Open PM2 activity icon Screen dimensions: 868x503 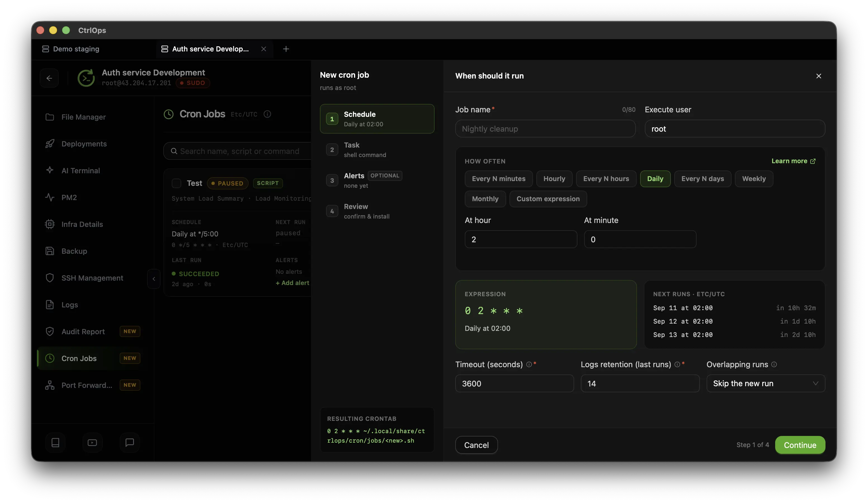tap(49, 197)
